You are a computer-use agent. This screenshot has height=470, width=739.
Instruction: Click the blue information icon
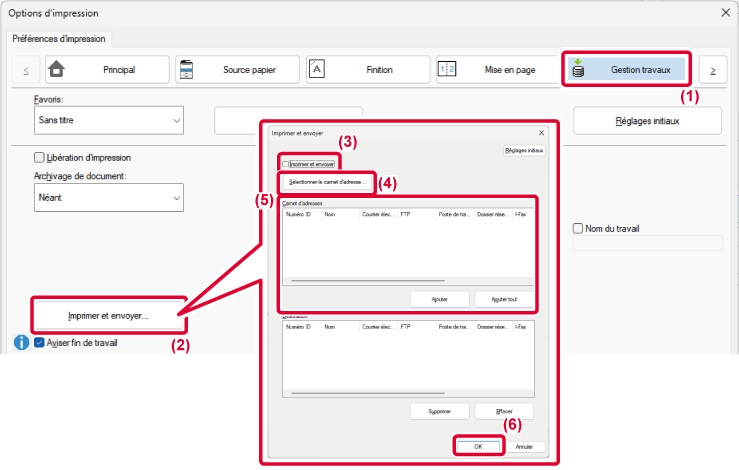[21, 342]
